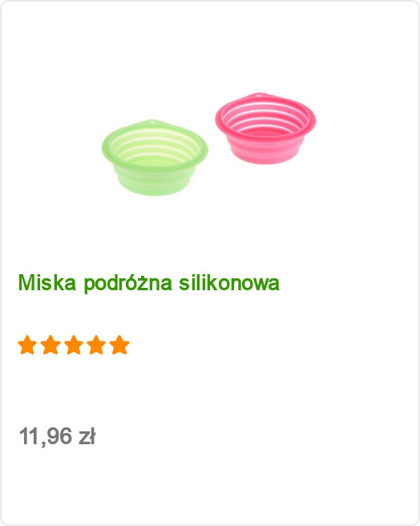Select the first orange rating star
420x526 pixels.
(x=27, y=345)
